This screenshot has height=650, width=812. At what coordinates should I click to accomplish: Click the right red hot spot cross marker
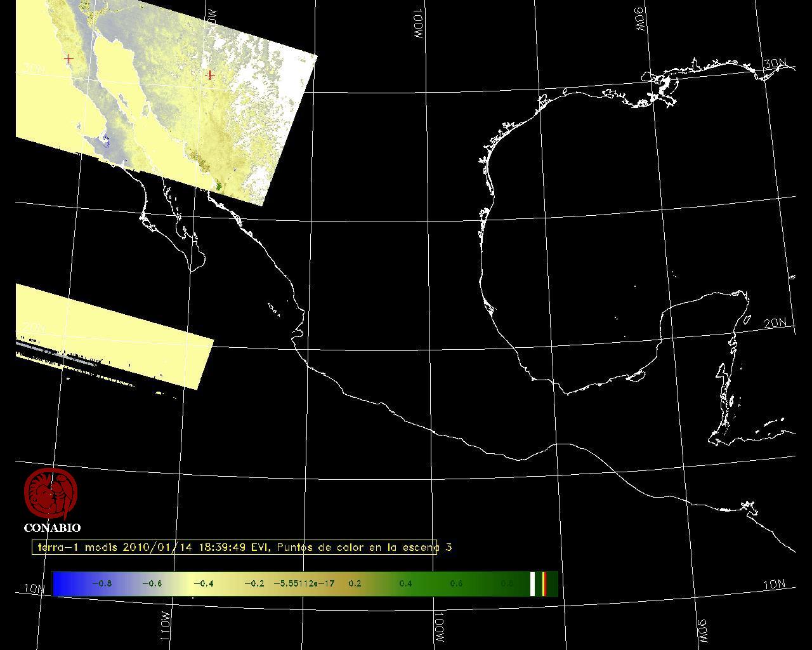210,75
